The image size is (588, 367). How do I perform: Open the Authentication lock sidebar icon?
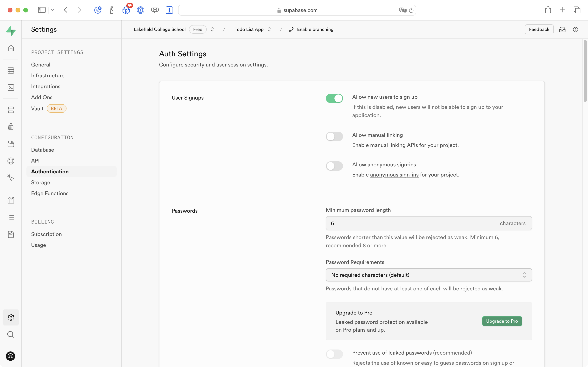point(11,127)
